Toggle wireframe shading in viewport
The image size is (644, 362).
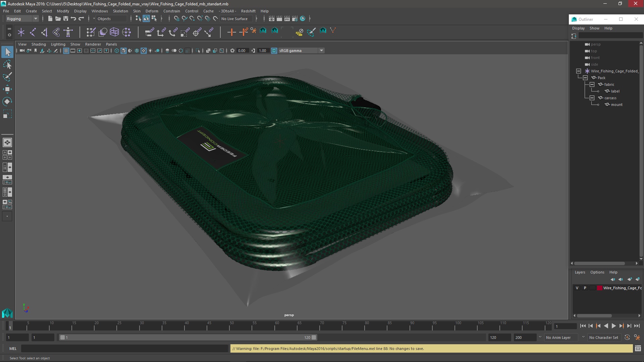coord(117,51)
